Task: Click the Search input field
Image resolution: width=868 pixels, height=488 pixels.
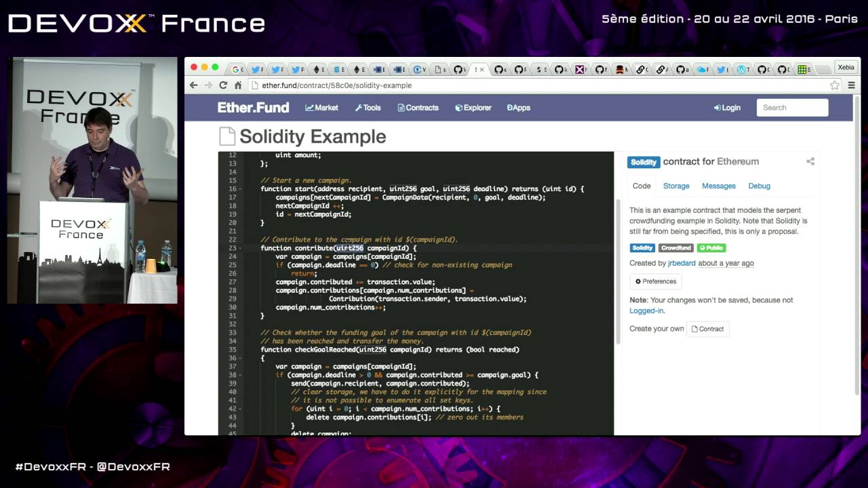Action: (x=792, y=108)
